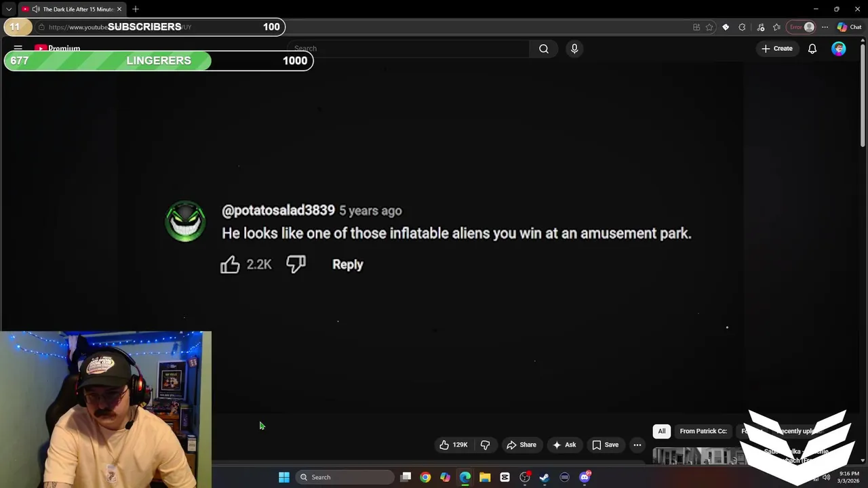Open video more actions menu
The image size is (868, 488).
(x=637, y=445)
